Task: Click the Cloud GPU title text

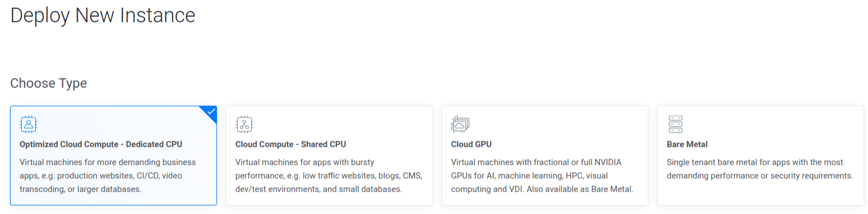Action: point(471,145)
